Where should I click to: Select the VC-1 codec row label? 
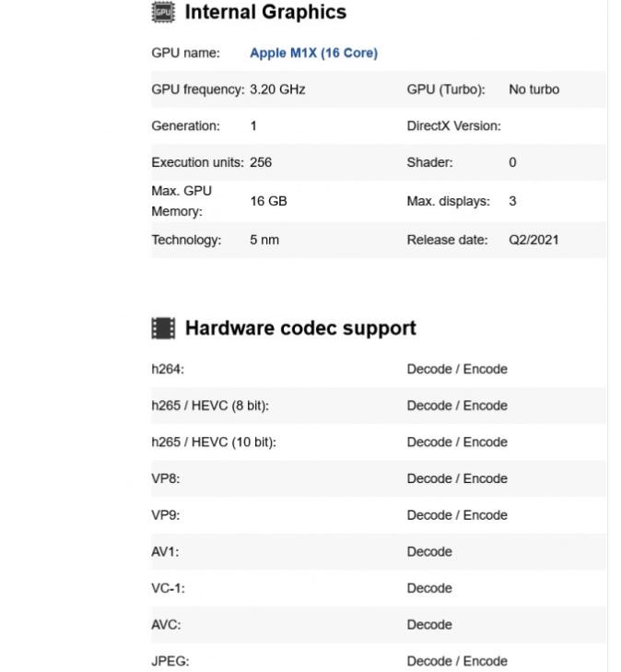tap(168, 588)
